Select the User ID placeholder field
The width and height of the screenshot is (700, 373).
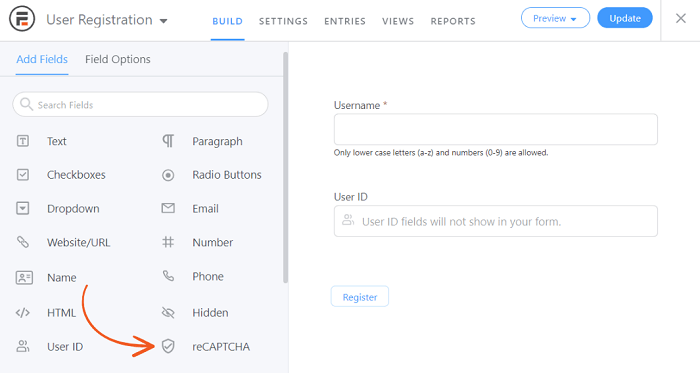pos(496,221)
